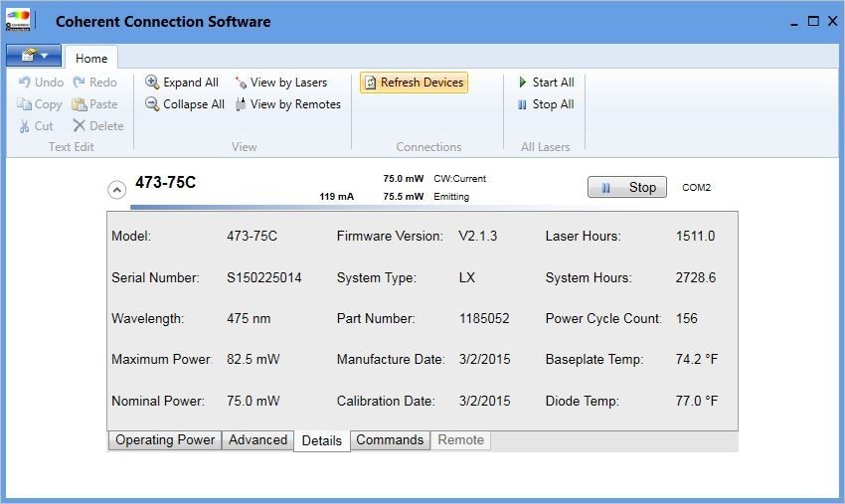Click the Stop All label text
845x504 pixels.
coord(553,104)
